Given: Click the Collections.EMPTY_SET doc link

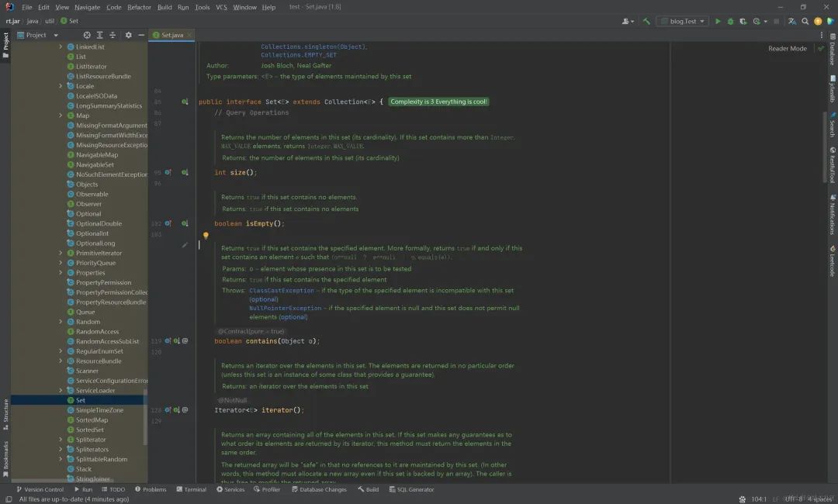Looking at the screenshot, I should (298, 55).
